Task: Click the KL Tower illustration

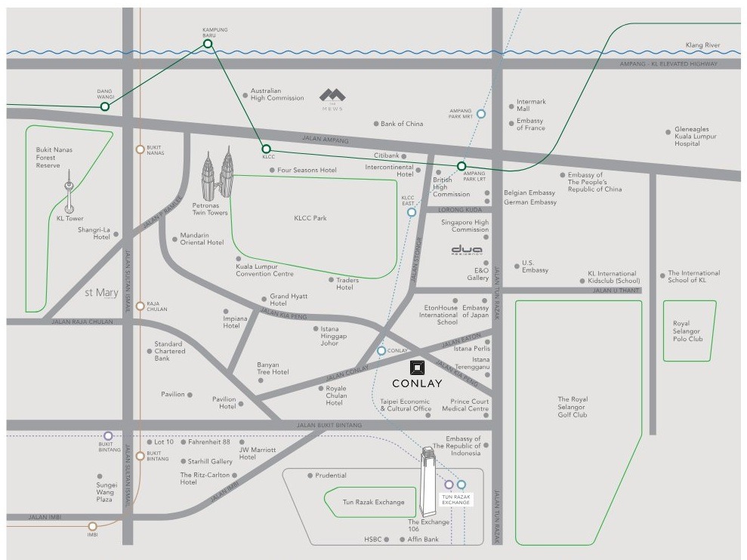Action: [x=69, y=192]
